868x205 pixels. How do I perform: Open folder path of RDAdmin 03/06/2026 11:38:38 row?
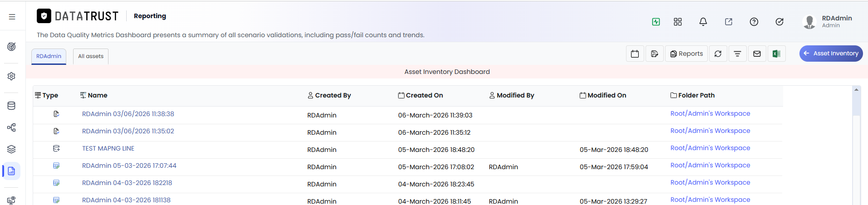710,113
